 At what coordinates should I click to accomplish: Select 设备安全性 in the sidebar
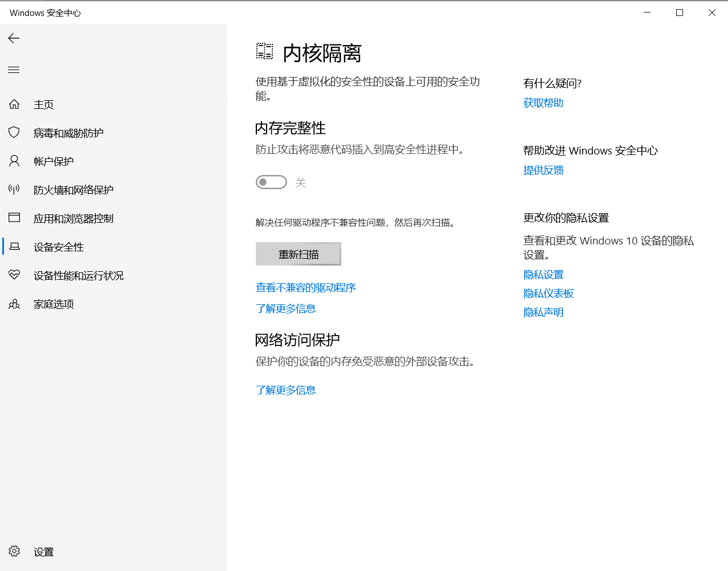click(114, 247)
